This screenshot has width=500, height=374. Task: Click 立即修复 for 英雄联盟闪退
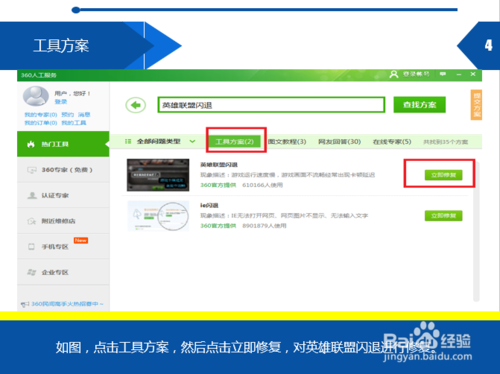(443, 175)
